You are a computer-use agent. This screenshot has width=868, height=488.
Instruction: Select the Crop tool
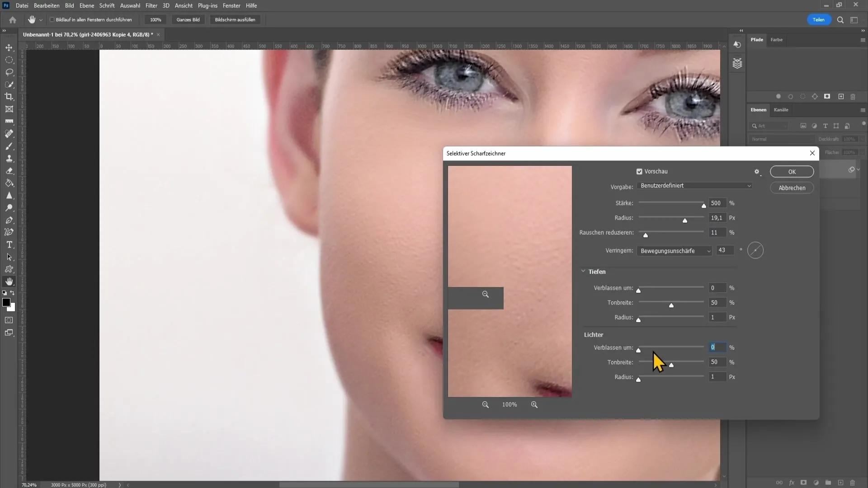click(x=9, y=96)
